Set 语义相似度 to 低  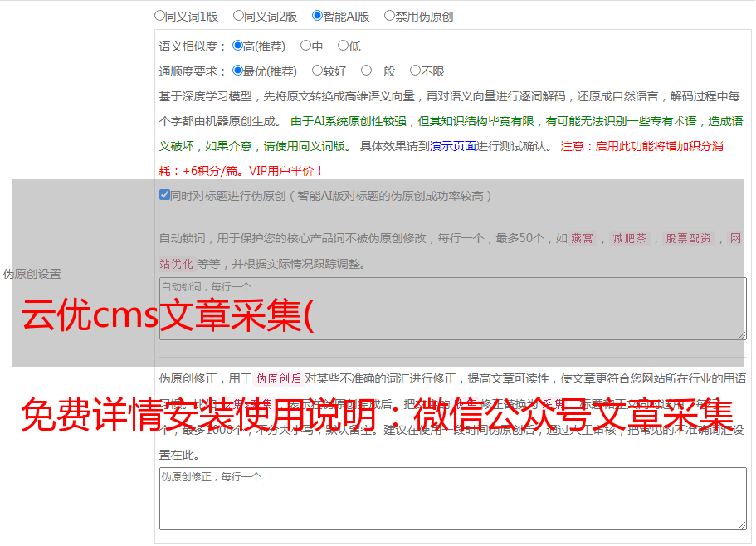[343, 46]
